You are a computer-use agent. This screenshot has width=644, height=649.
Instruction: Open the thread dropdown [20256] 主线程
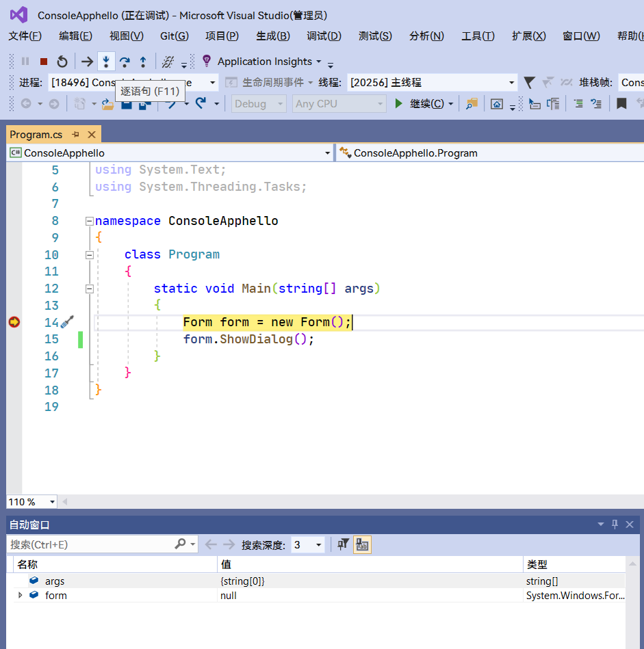[511, 82]
